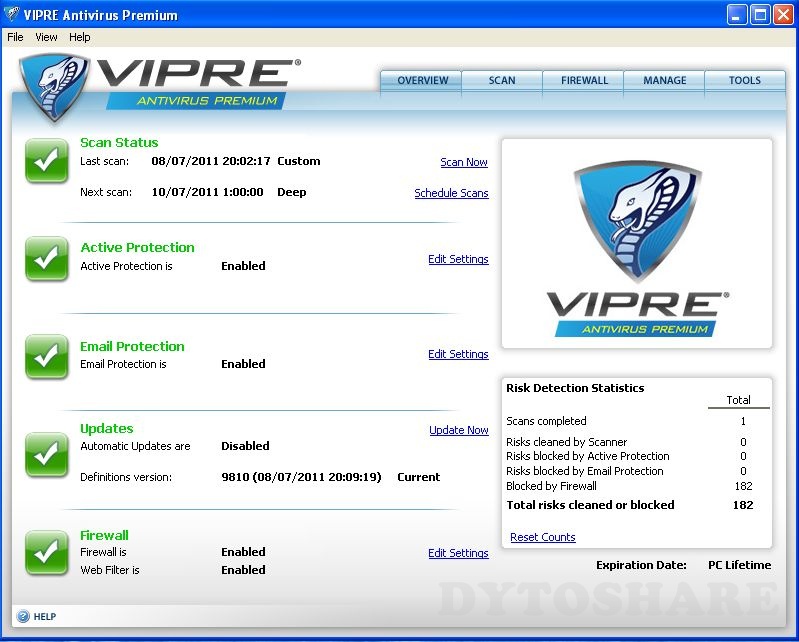Image resolution: width=799 pixels, height=642 pixels.
Task: Edit Settings for Firewall
Action: pyautogui.click(x=458, y=553)
